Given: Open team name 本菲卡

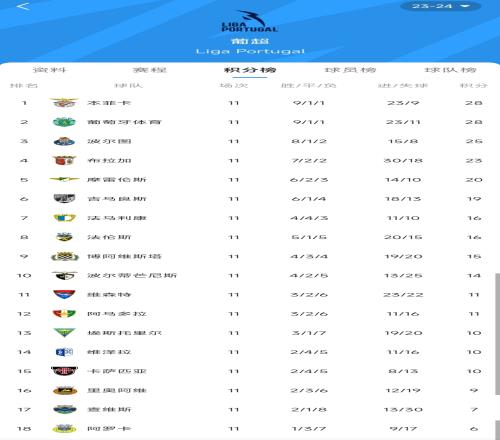Looking at the screenshot, I should (x=109, y=103).
